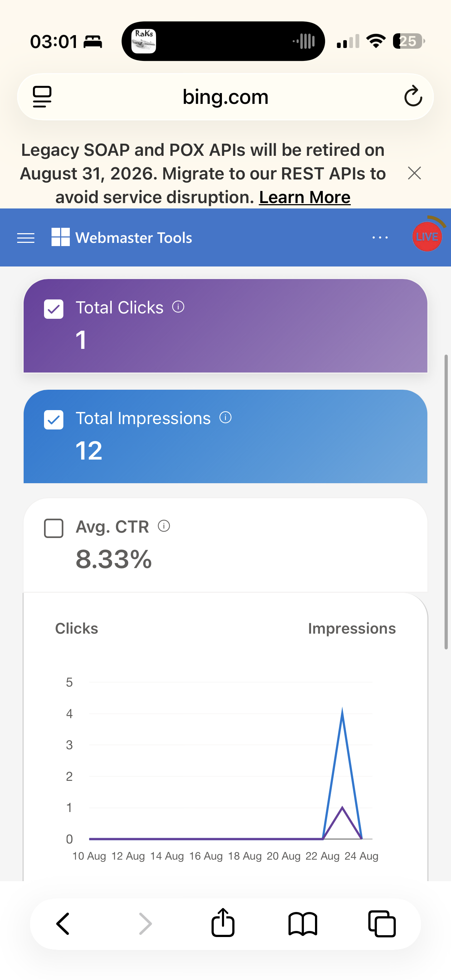Image resolution: width=451 pixels, height=980 pixels.
Task: Show info tooltip for Total Clicks
Action: 178,307
